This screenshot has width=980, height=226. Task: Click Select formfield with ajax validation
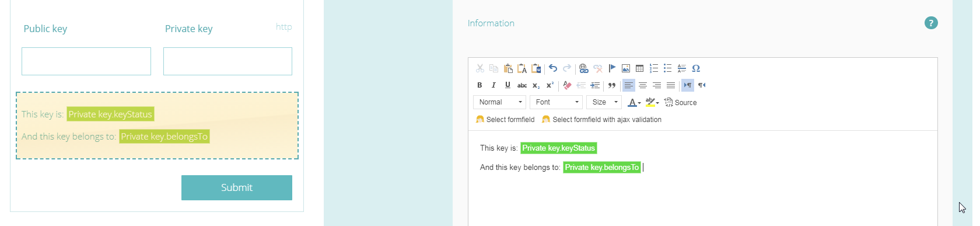pyautogui.click(x=601, y=120)
